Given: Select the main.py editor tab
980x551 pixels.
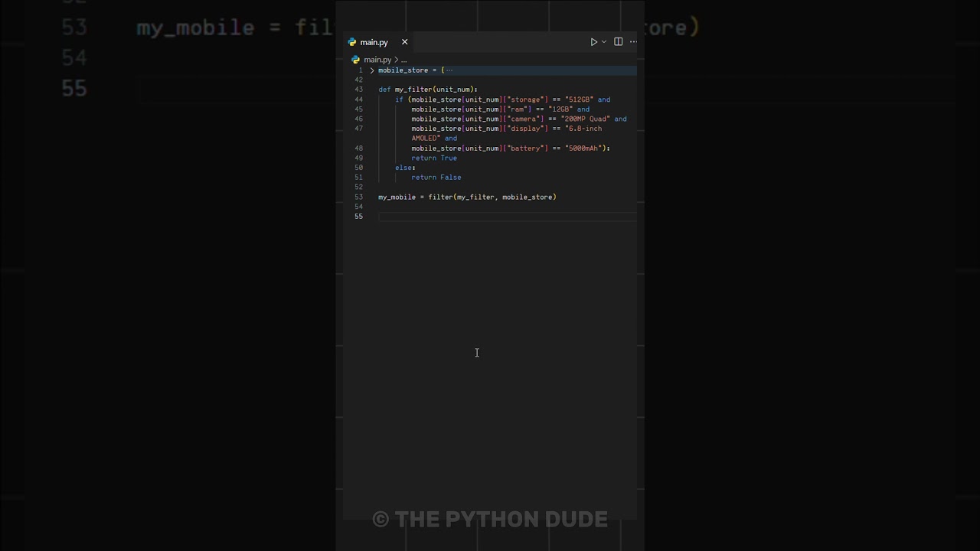Looking at the screenshot, I should tap(379, 42).
